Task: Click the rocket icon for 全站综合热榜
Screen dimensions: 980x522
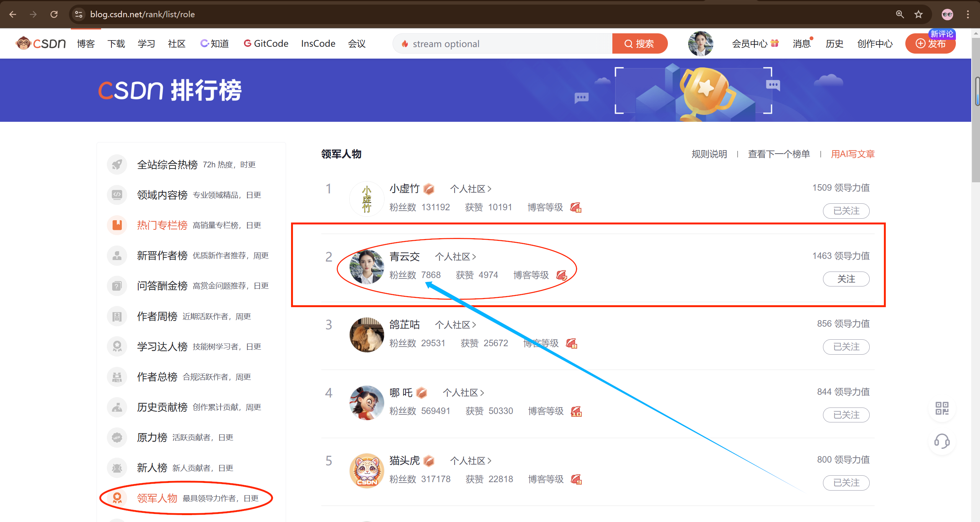Action: [117, 165]
